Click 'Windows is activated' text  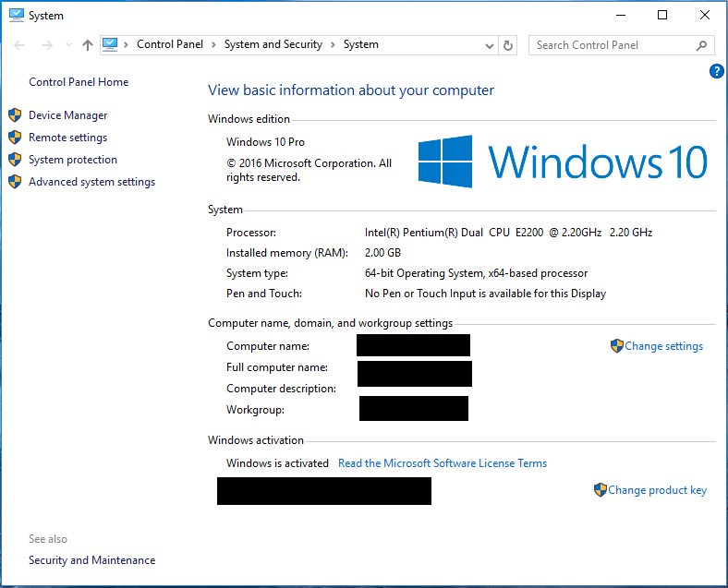click(x=277, y=463)
